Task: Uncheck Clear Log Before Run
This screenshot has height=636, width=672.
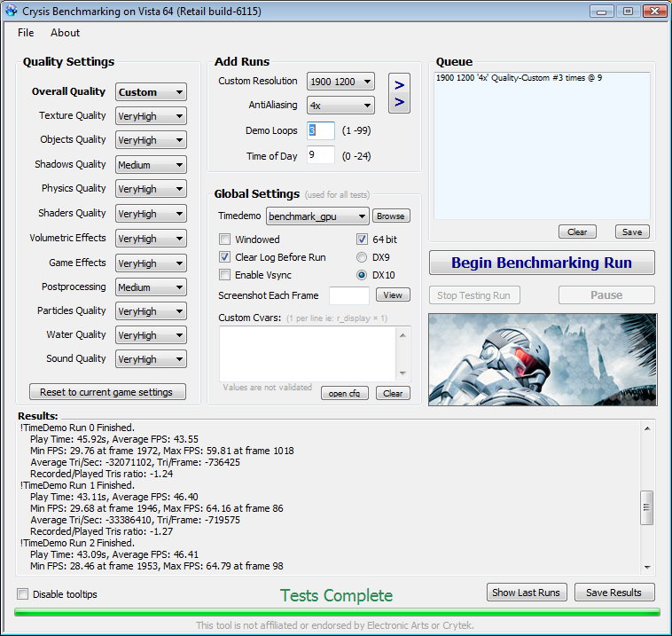Action: coord(224,257)
